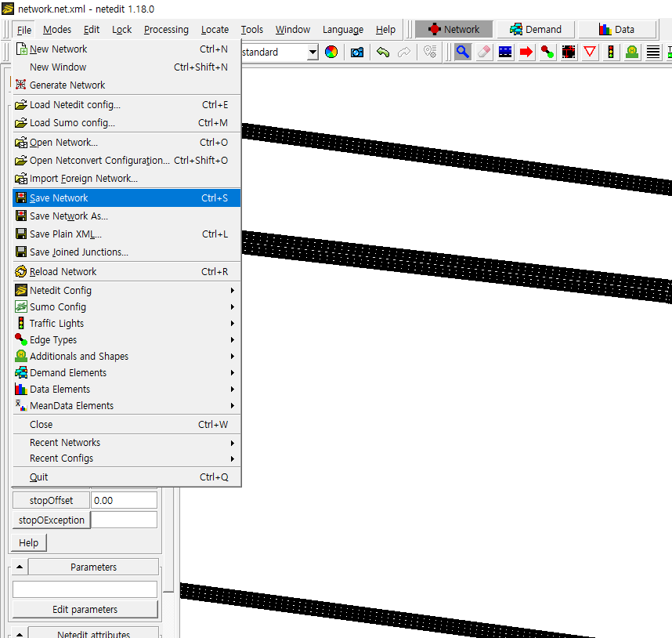Choose Save Joined Junctions...

pos(127,252)
